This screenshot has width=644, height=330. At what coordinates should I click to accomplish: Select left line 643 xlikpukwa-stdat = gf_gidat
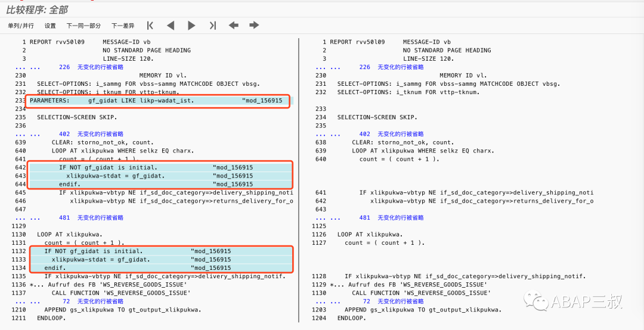[x=160, y=176]
